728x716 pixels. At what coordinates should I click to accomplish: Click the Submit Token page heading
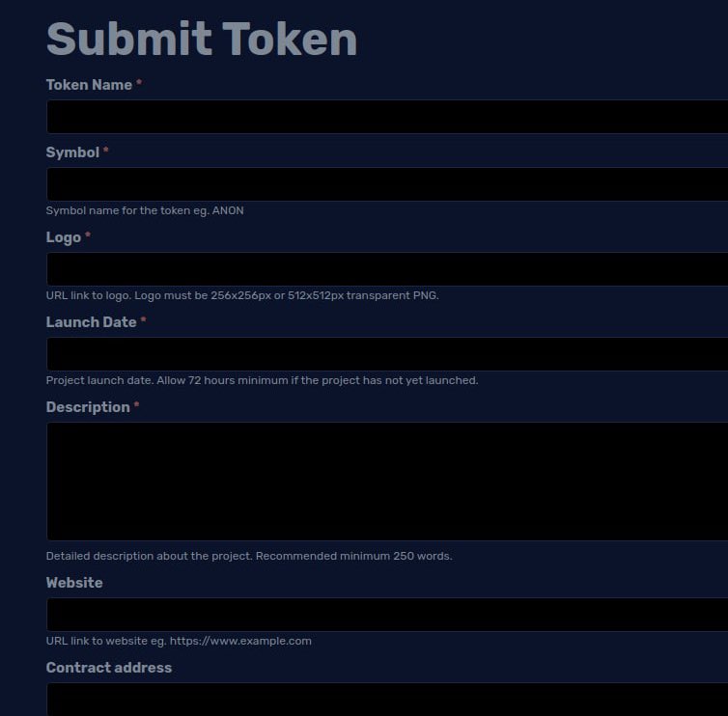click(x=202, y=39)
